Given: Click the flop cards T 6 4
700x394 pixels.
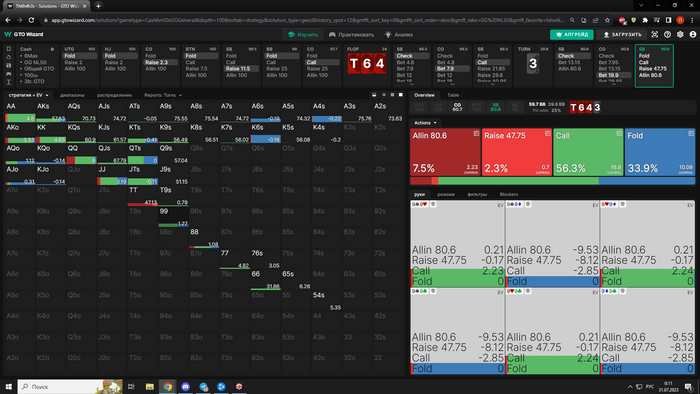Looking at the screenshot, I should (x=367, y=64).
